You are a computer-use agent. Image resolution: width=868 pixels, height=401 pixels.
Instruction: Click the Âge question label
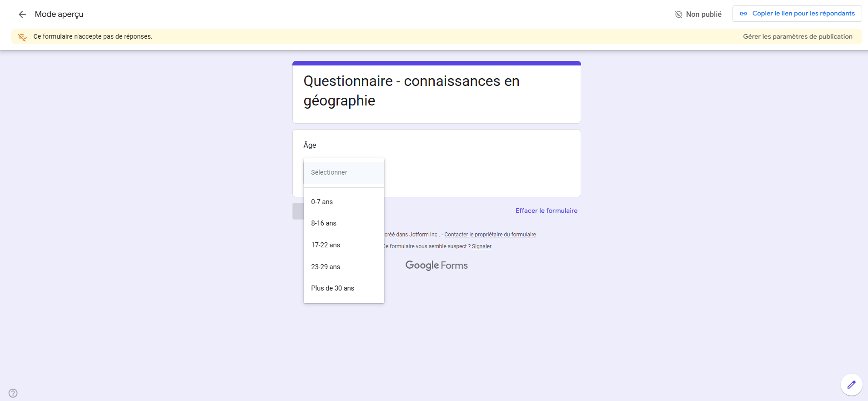coord(310,145)
